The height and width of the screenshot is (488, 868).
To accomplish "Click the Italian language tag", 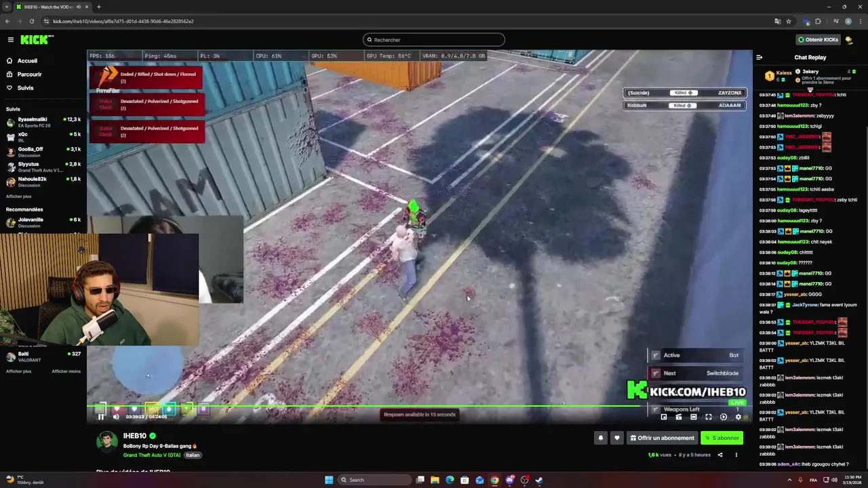I will [193, 455].
